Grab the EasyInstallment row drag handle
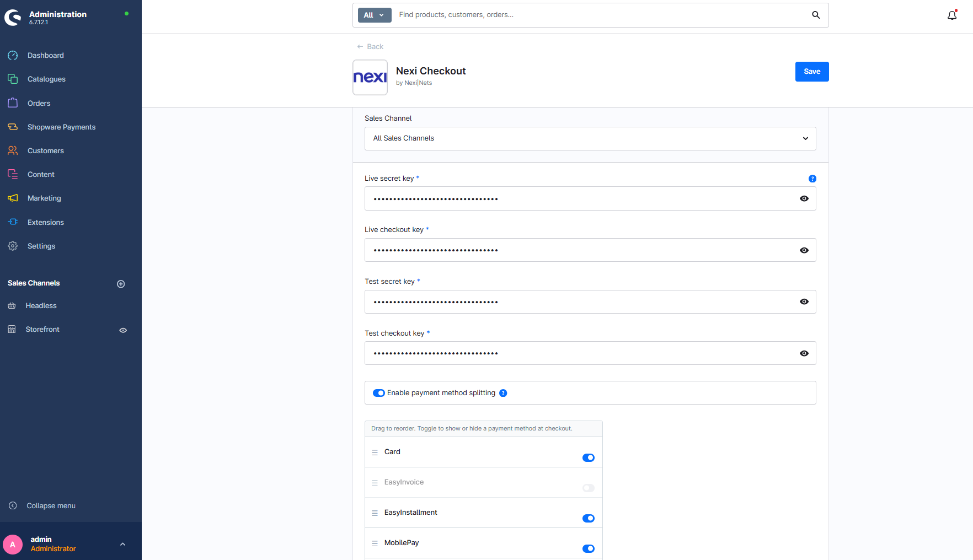 coord(375,513)
